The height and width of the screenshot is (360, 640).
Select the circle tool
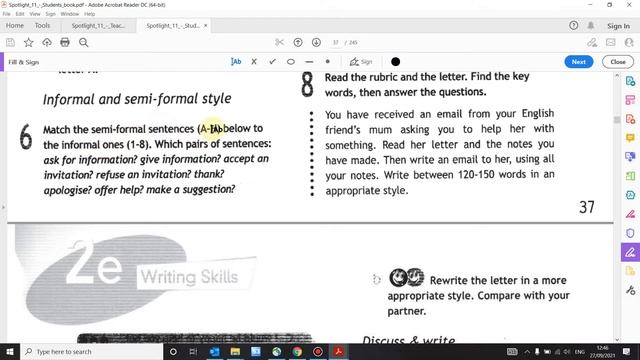[x=291, y=62]
